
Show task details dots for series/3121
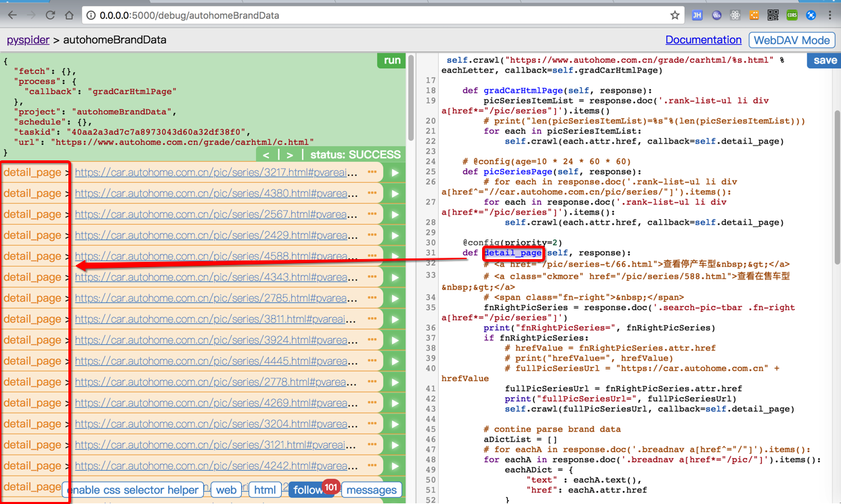[372, 445]
